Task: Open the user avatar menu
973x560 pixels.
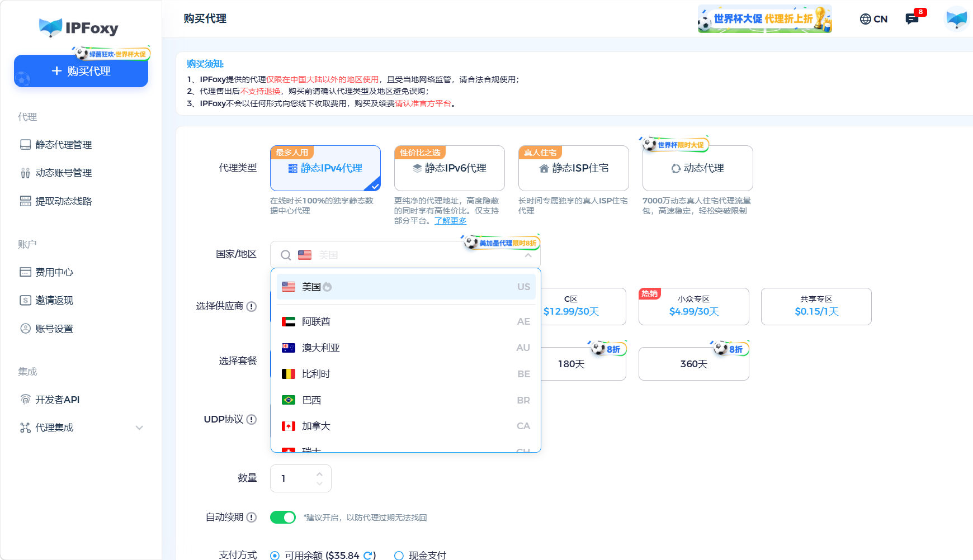Action: tap(956, 18)
